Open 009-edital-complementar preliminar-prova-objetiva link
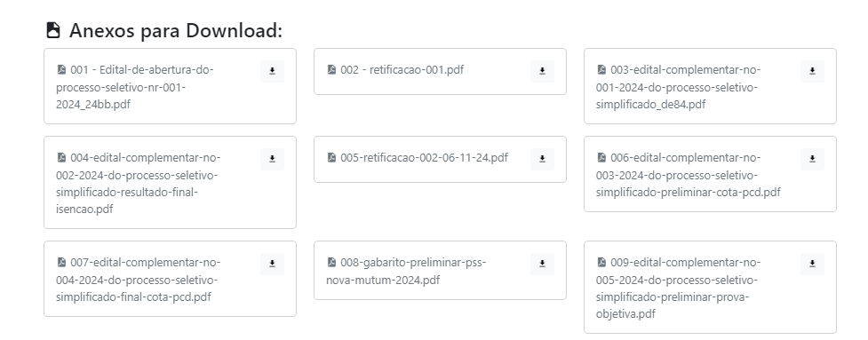The image size is (868, 340). (678, 288)
